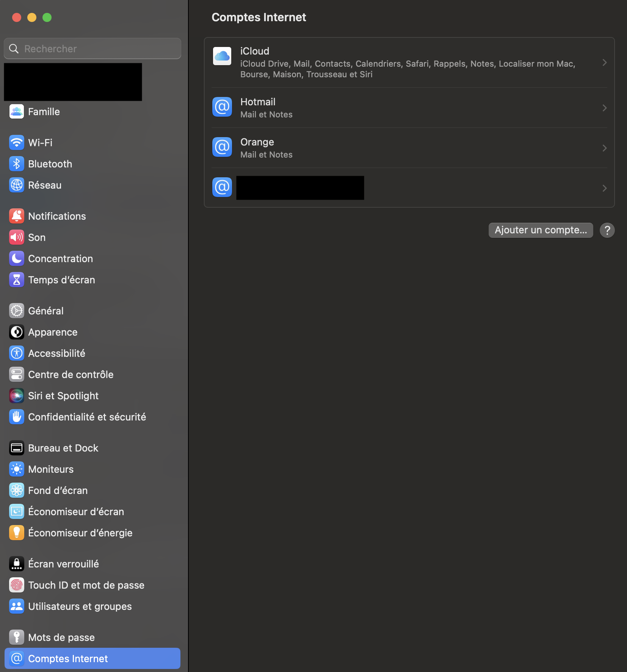Image resolution: width=627 pixels, height=672 pixels.
Task: Open the Temps d'écran hourglass icon
Action: tap(17, 280)
